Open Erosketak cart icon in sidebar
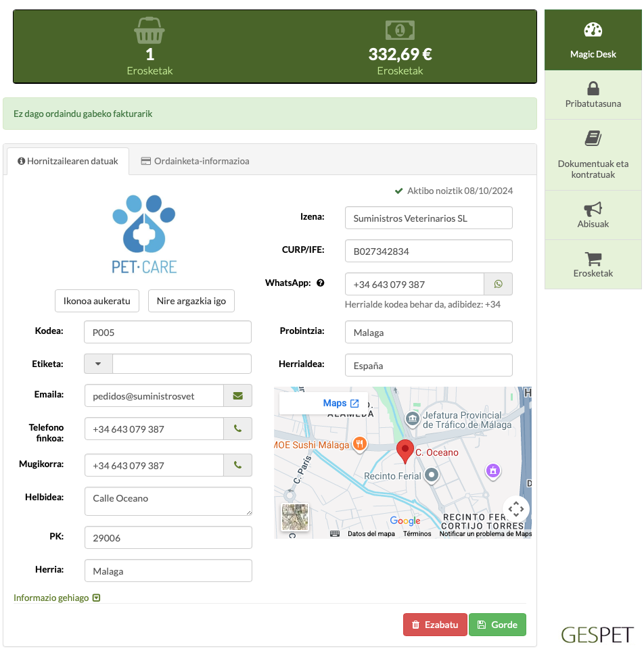The image size is (644, 651). [593, 259]
